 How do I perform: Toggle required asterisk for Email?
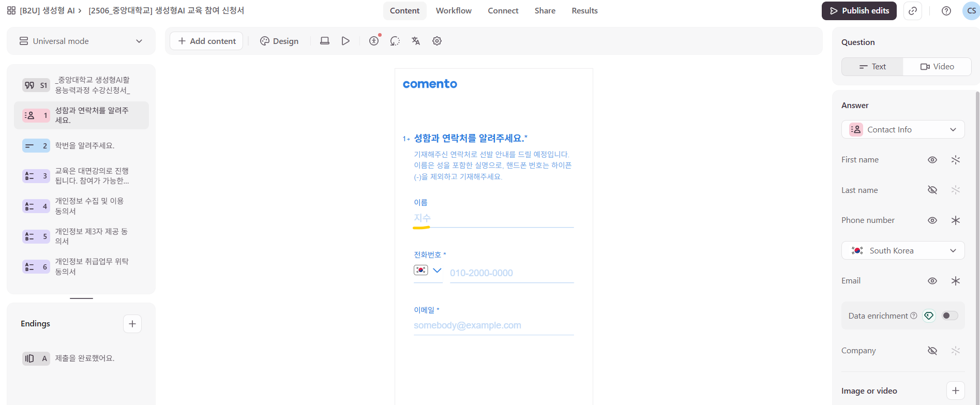[x=956, y=281]
